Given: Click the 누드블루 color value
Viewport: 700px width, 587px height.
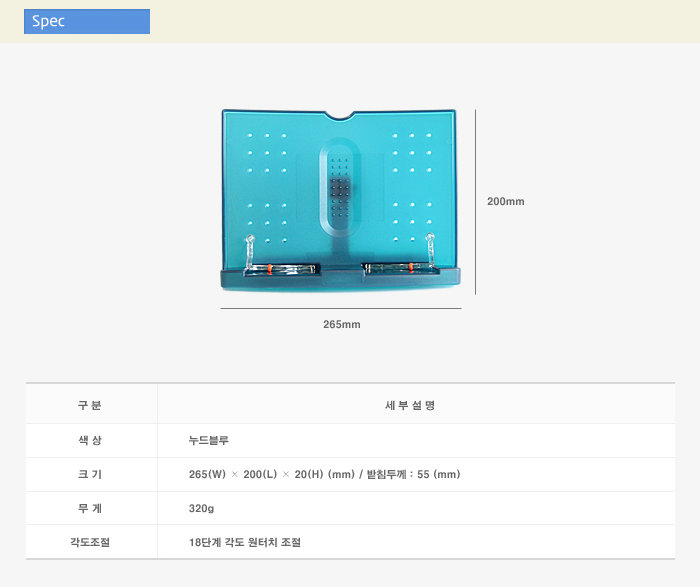Looking at the screenshot, I should [208, 440].
